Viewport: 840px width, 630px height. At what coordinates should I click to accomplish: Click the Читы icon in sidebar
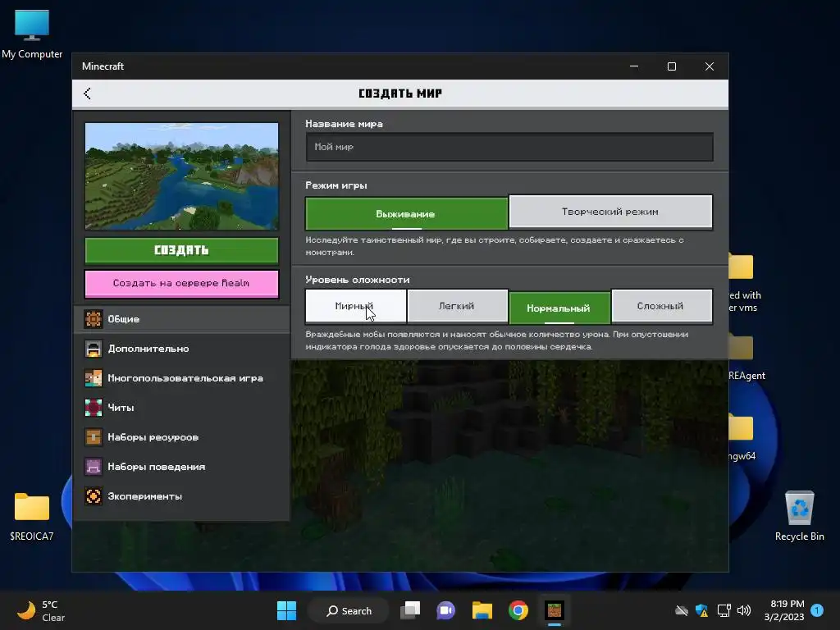click(94, 408)
